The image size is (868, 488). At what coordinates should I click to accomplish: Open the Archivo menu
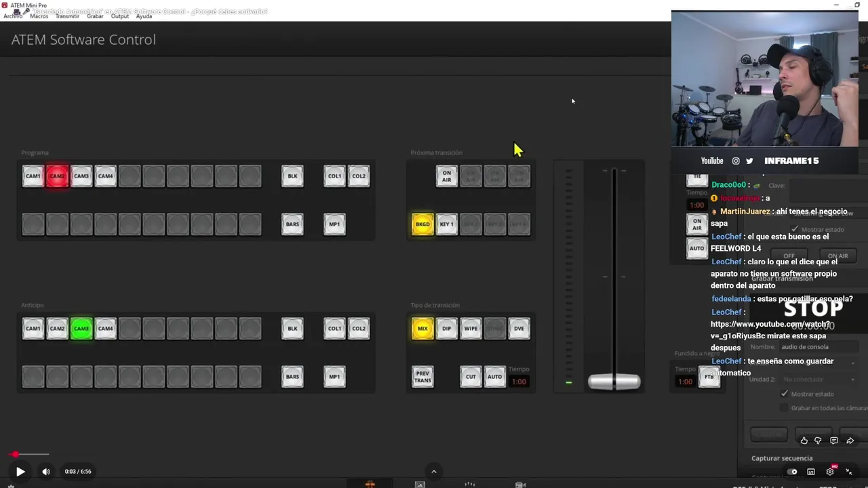tap(13, 16)
